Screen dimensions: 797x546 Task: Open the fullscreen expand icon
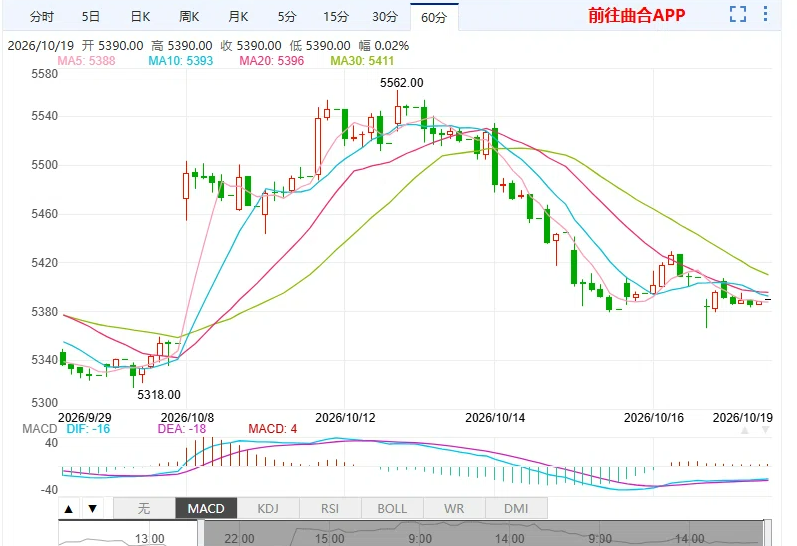(x=738, y=14)
